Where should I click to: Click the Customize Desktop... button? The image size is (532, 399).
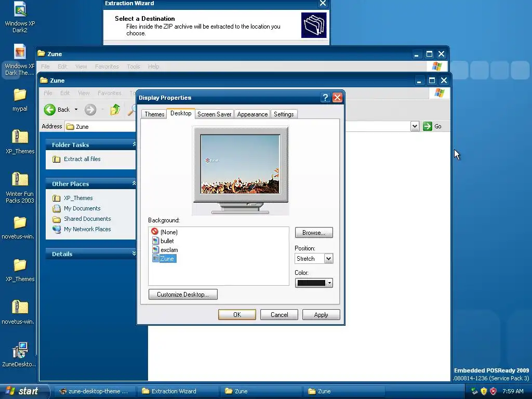point(183,295)
